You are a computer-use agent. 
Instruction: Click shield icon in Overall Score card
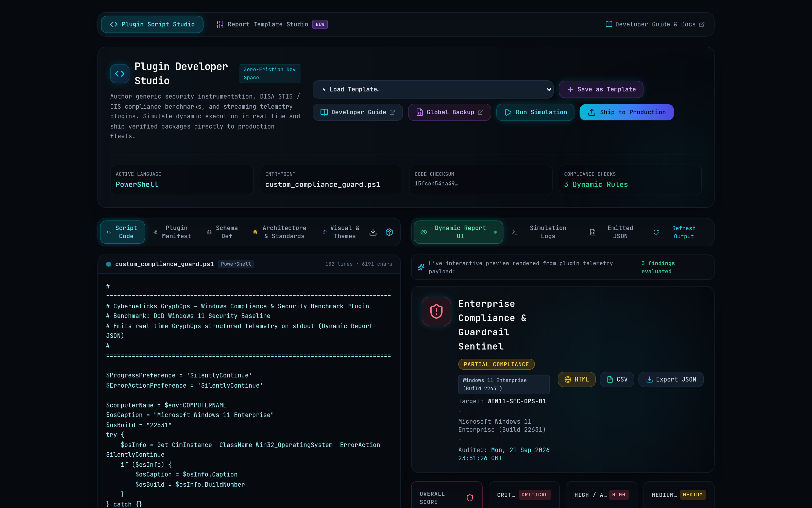pos(470,498)
